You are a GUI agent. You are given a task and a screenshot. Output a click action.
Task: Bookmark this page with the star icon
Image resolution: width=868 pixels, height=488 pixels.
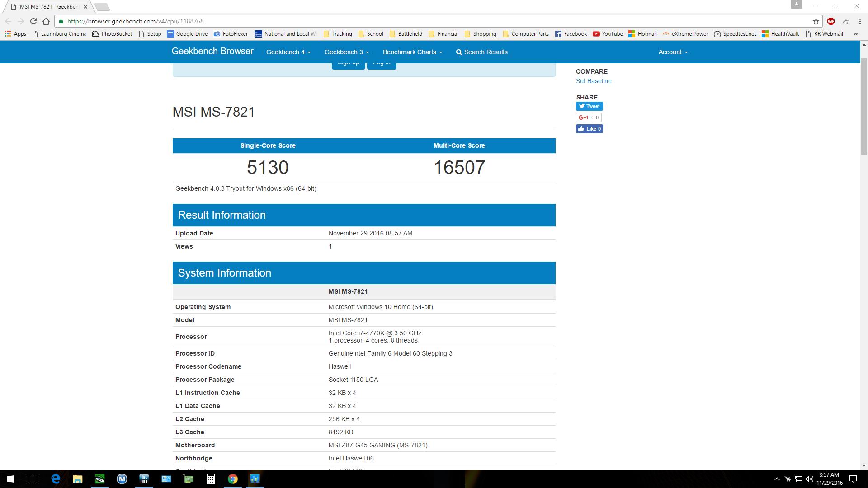(x=816, y=21)
